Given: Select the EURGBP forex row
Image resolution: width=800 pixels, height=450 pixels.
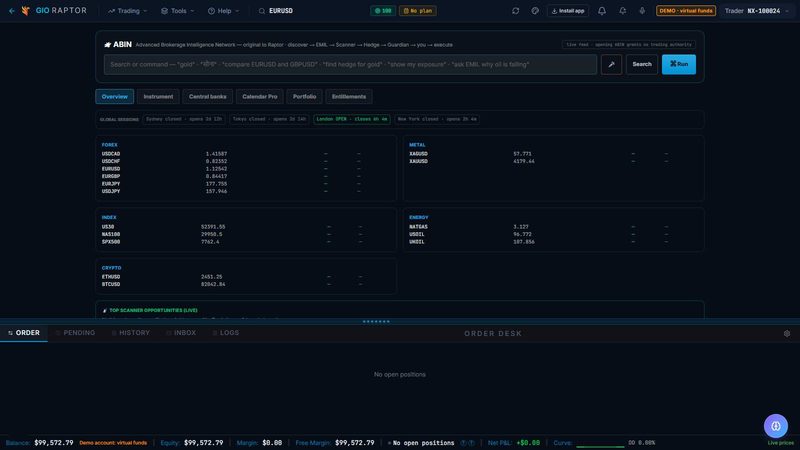Looking at the screenshot, I should coord(245,176).
